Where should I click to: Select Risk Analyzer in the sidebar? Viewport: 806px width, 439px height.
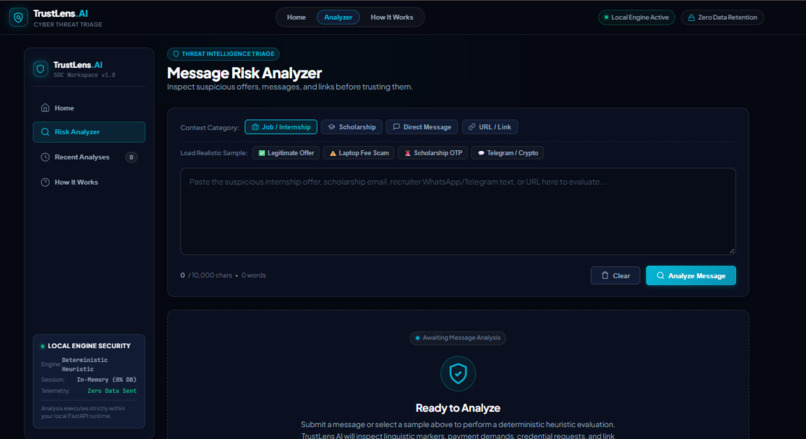89,132
